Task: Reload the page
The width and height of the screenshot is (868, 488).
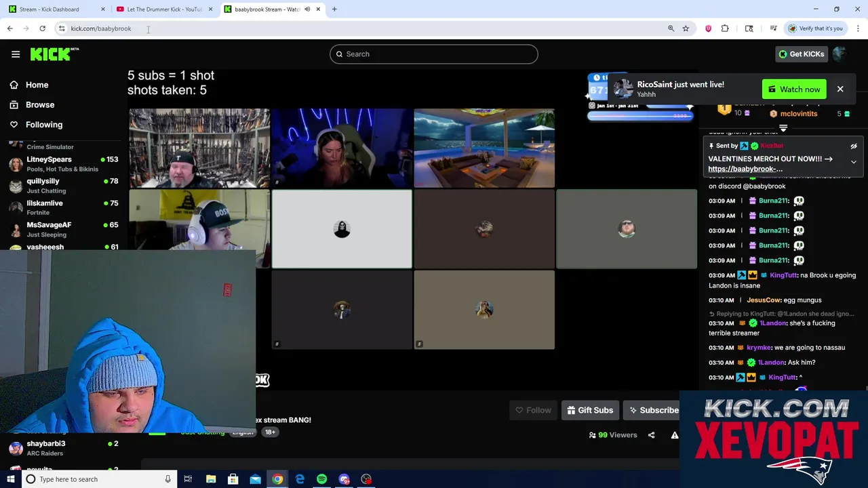Action: (x=42, y=28)
